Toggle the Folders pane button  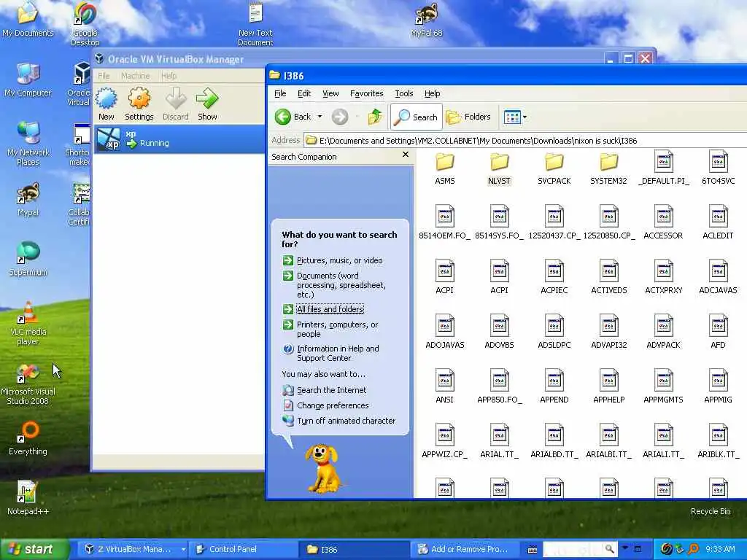(x=469, y=117)
